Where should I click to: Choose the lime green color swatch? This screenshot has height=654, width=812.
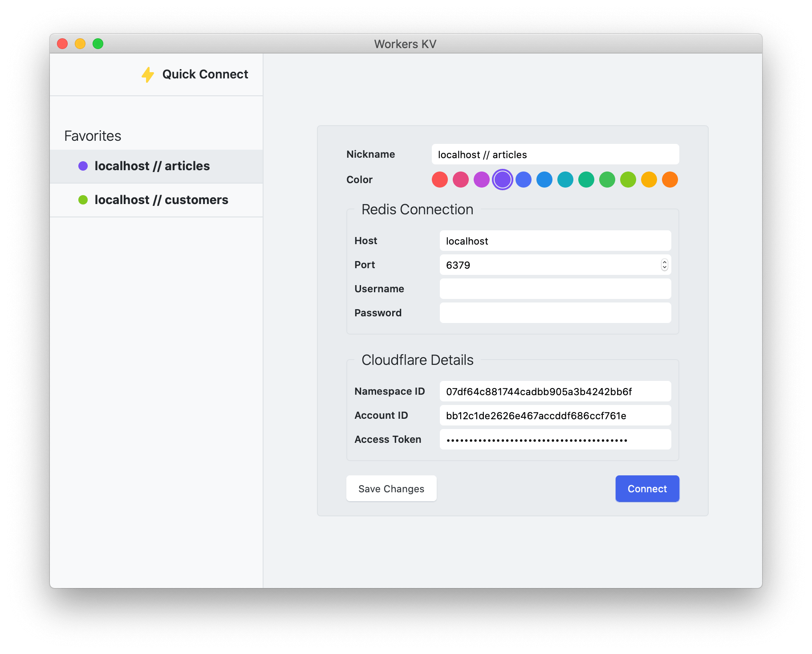click(x=628, y=180)
